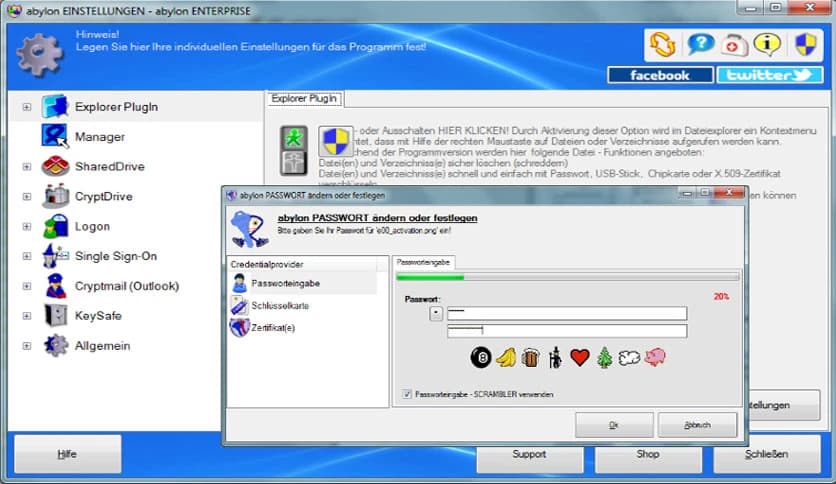Click the first Passwort input field

[x=566, y=313]
